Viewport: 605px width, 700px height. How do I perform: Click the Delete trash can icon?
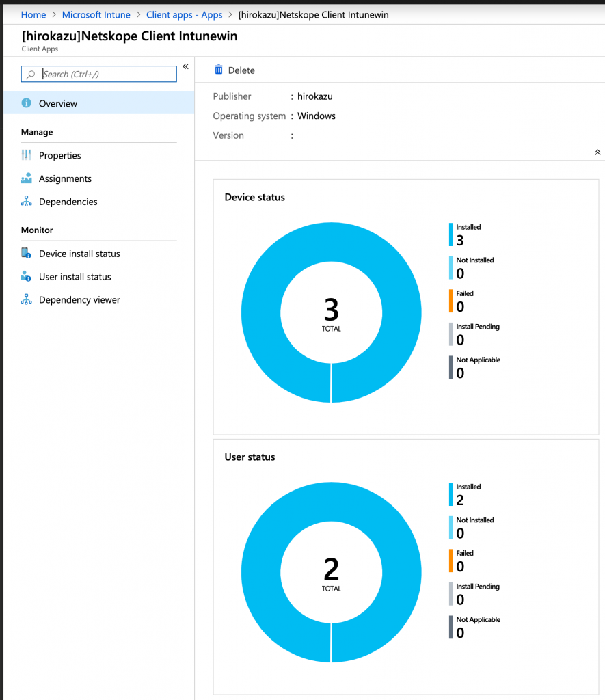(218, 70)
